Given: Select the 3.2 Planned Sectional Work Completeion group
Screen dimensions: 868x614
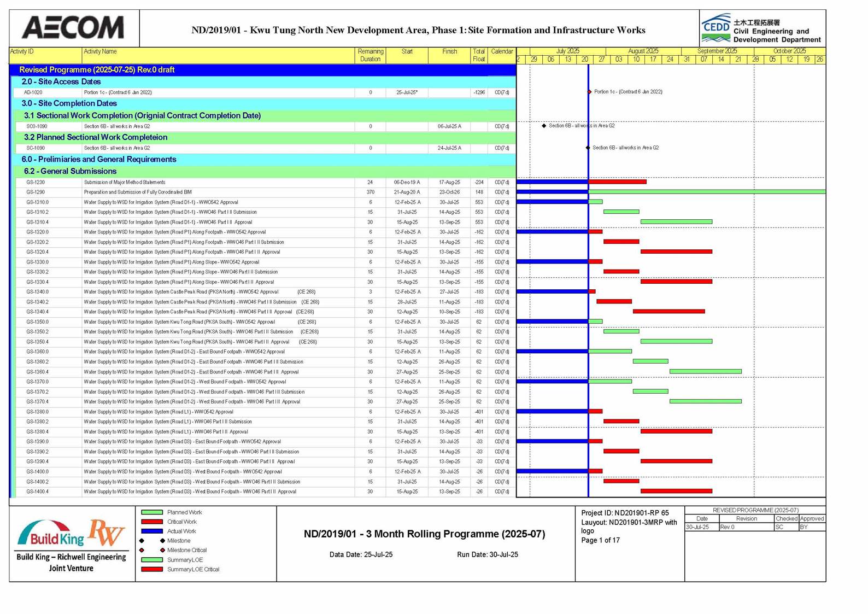Looking at the screenshot, I should click(x=266, y=137).
